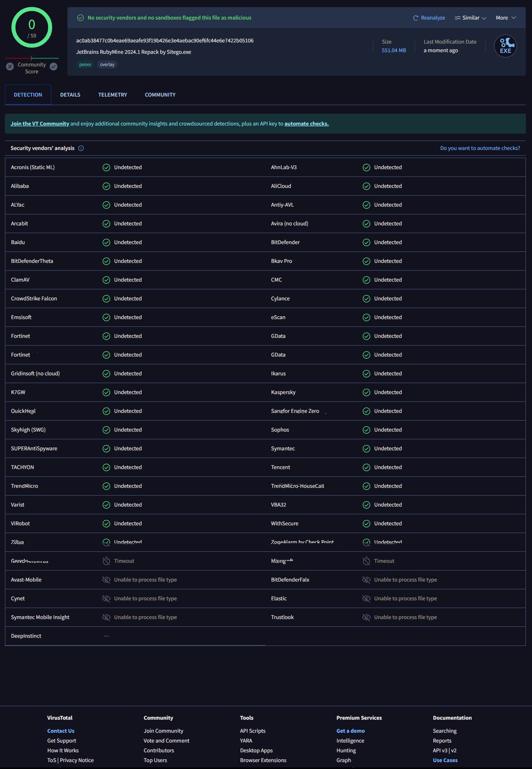Click Get Support in the footer

pyautogui.click(x=62, y=741)
